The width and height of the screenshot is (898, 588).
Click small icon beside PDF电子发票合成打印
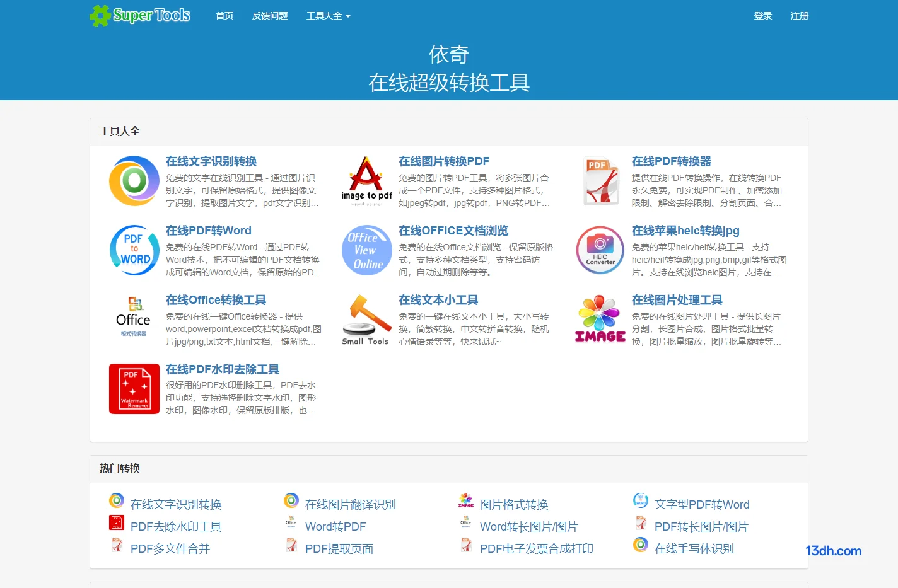pos(466,545)
